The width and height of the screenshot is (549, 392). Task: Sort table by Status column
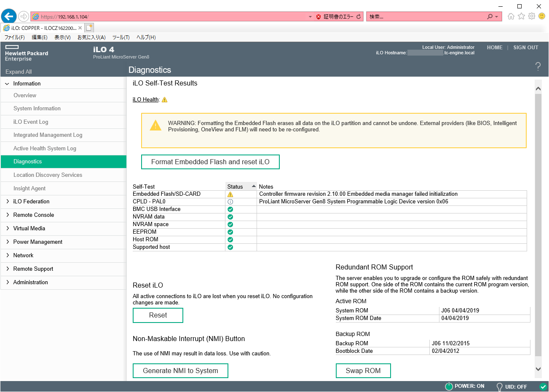(241, 187)
